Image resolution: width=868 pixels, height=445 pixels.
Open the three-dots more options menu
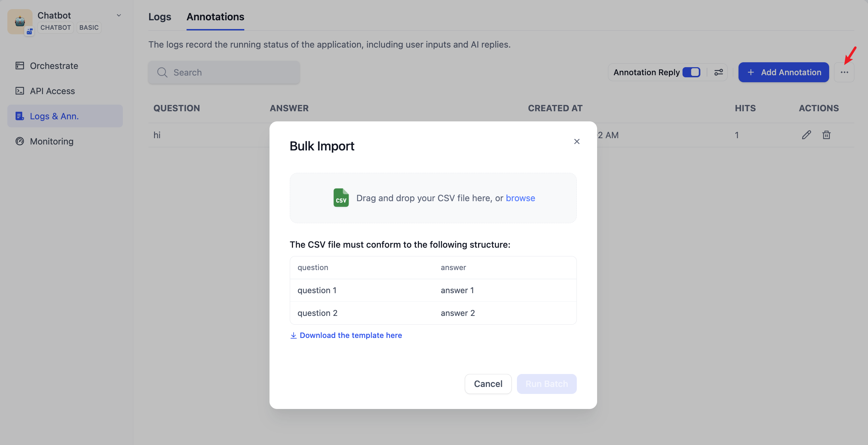tap(844, 72)
